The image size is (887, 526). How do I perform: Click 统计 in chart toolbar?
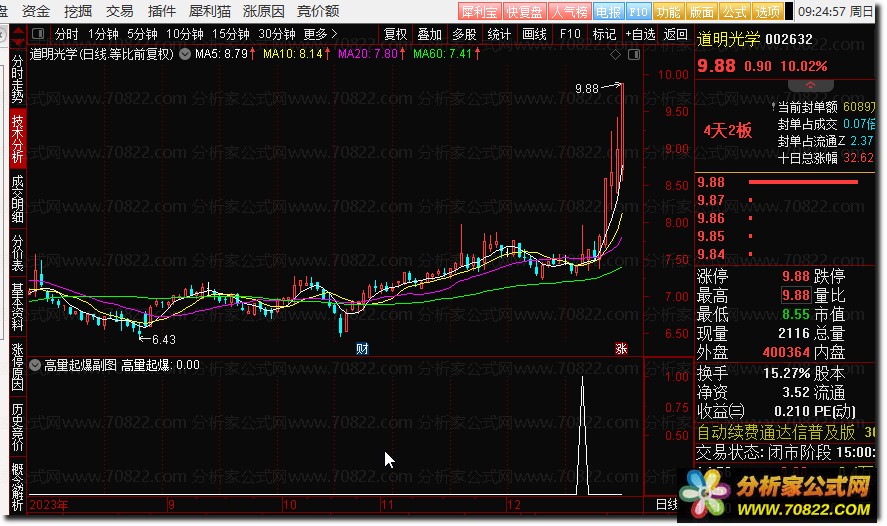[x=499, y=34]
